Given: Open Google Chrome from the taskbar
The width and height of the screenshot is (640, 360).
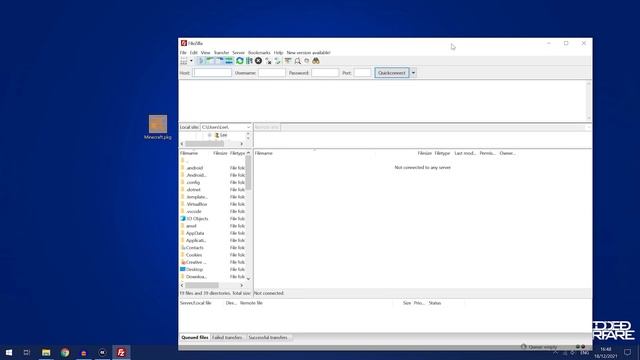Looking at the screenshot, I should click(65, 352).
